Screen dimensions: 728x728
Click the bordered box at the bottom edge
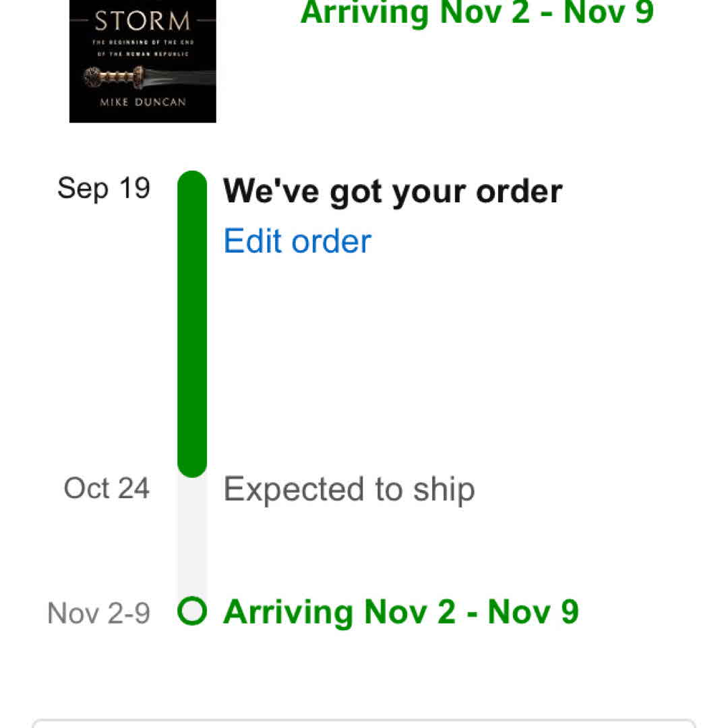tap(364, 724)
